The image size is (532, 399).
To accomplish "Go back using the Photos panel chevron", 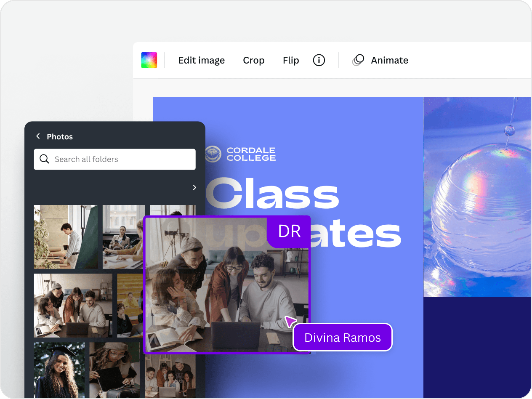I will point(37,136).
